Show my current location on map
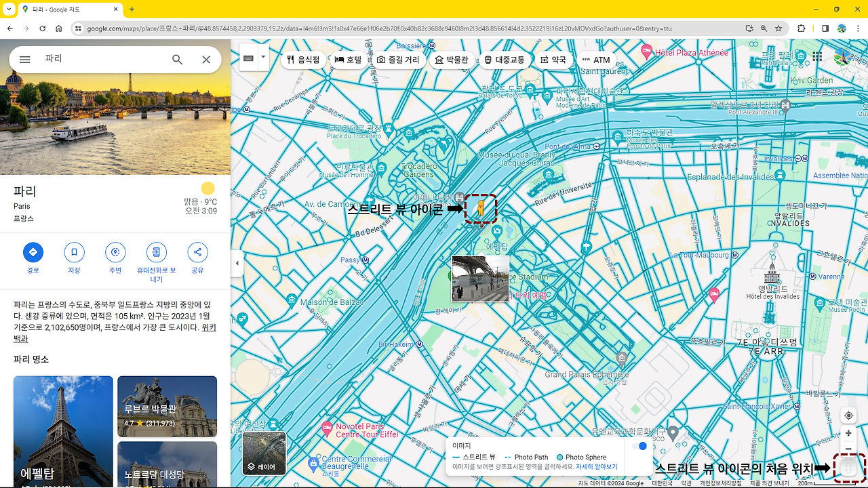 coord(848,415)
